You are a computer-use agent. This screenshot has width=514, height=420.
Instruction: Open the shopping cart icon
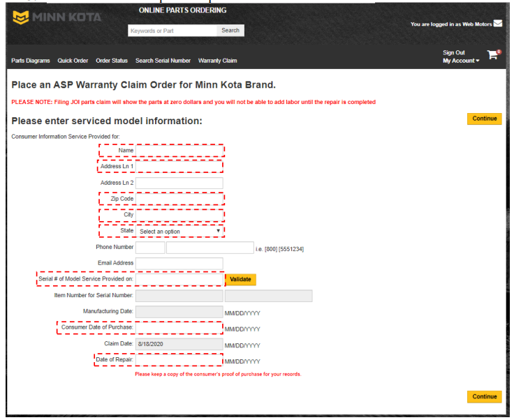(494, 54)
